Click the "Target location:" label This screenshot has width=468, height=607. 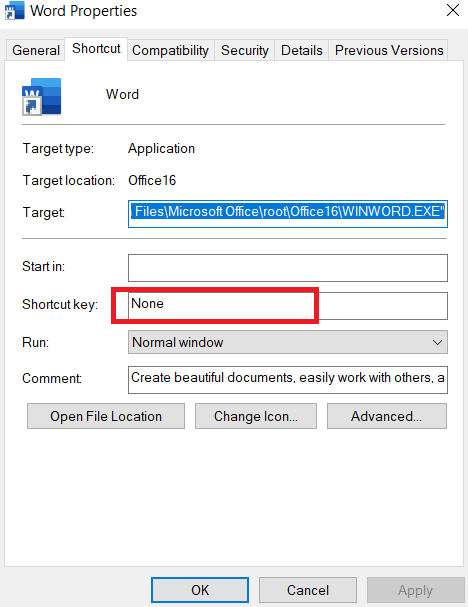click(x=69, y=180)
